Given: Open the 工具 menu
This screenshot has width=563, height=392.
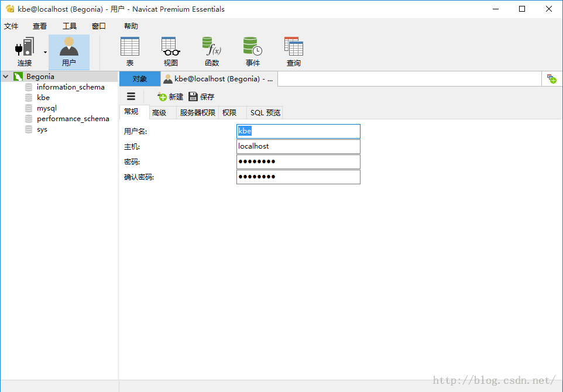Looking at the screenshot, I should coord(69,26).
